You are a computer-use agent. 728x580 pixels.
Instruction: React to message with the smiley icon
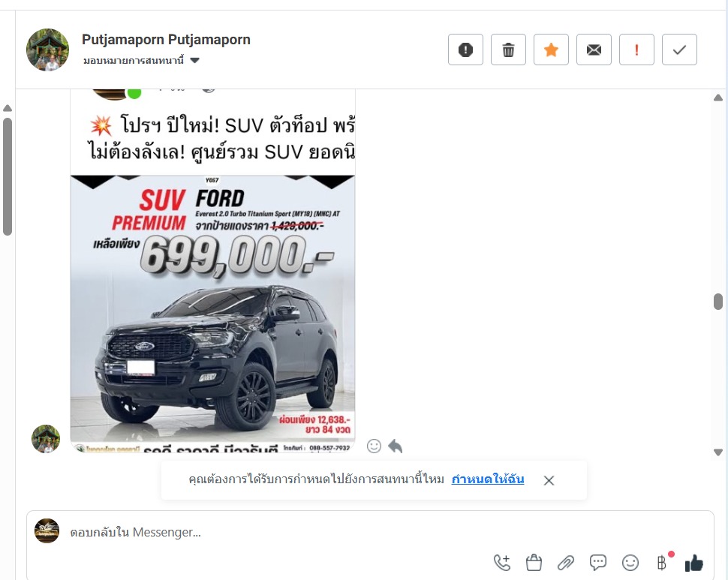[x=374, y=446]
